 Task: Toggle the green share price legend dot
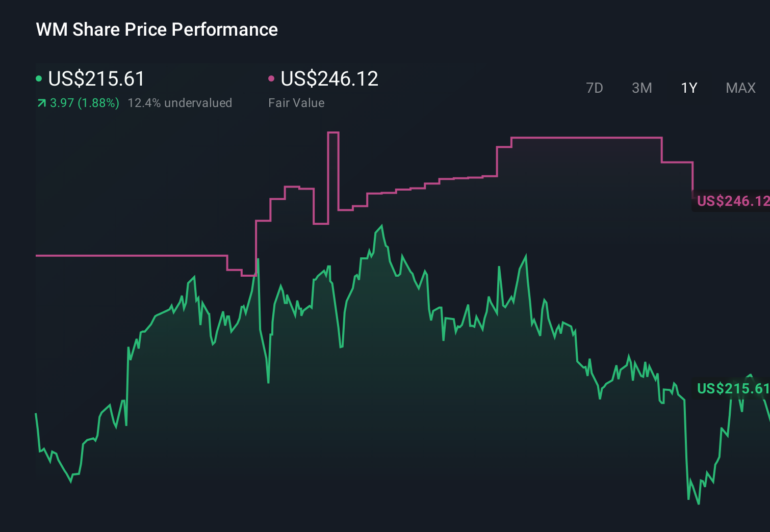point(38,78)
